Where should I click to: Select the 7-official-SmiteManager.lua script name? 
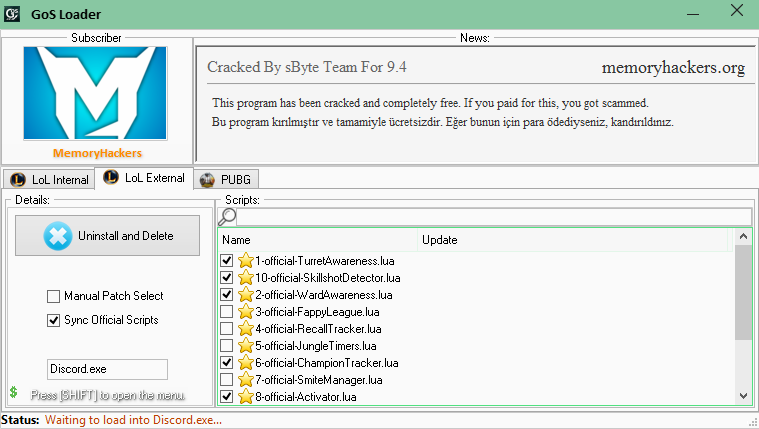pos(319,380)
